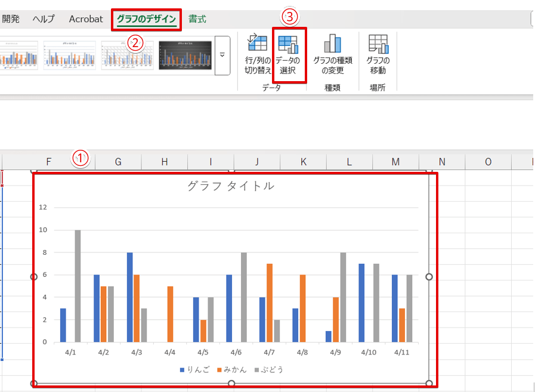Click the blue りんご bar at 4/3
Viewport: 535px width, 392px height.
[129, 297]
